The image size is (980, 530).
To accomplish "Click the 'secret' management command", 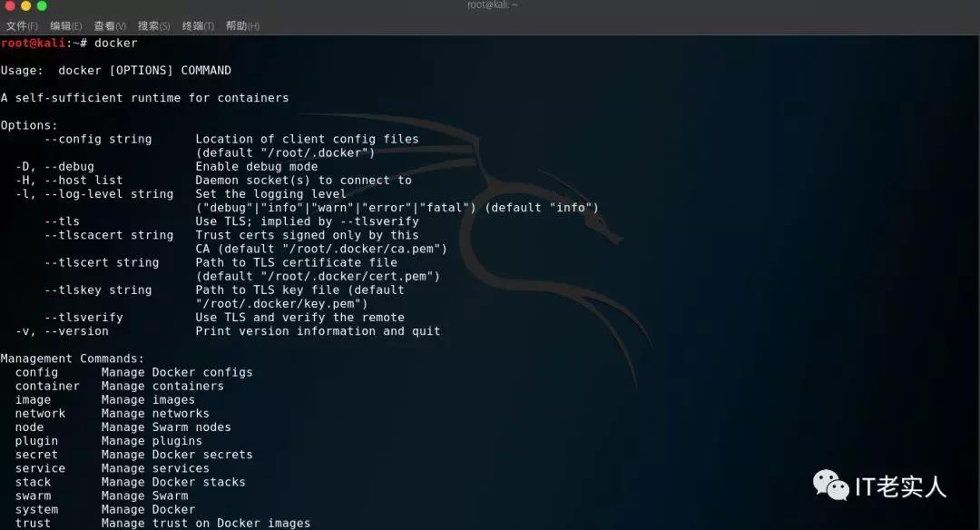I will click(37, 455).
